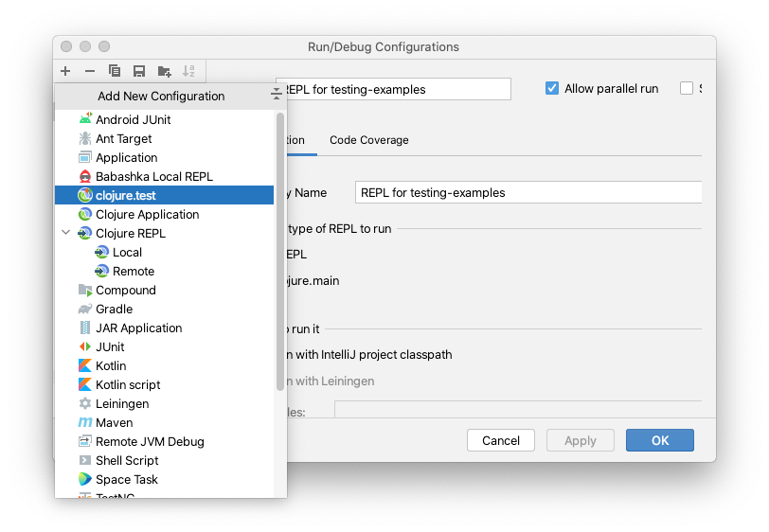Click the Save configuration floppy icon
Viewport: 769px width, 532px height.
pyautogui.click(x=139, y=71)
